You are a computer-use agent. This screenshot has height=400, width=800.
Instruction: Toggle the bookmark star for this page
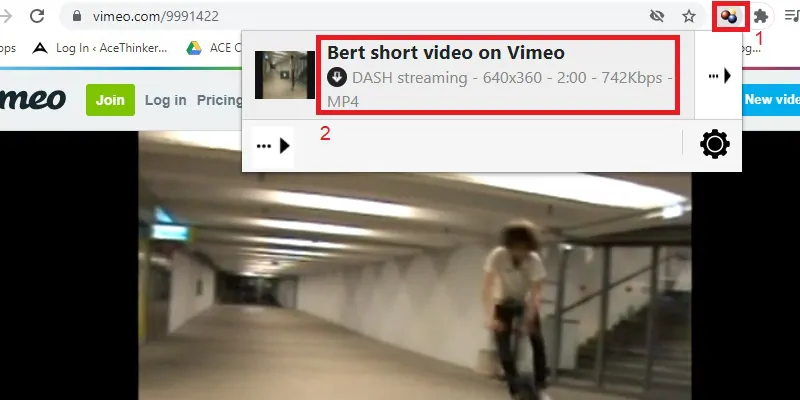688,16
